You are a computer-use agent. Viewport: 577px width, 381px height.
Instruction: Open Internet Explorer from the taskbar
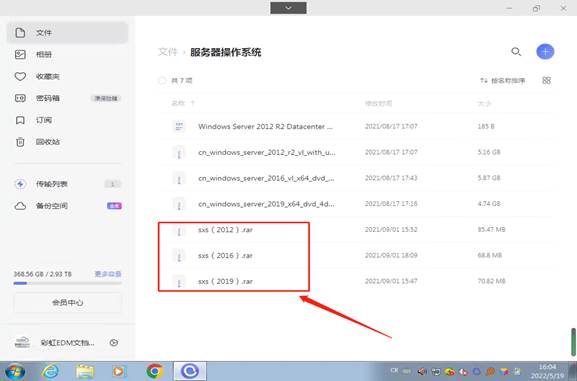point(50,371)
